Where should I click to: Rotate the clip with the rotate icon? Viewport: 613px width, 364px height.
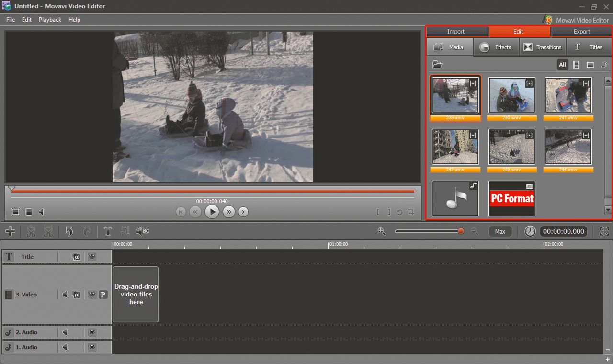click(399, 212)
